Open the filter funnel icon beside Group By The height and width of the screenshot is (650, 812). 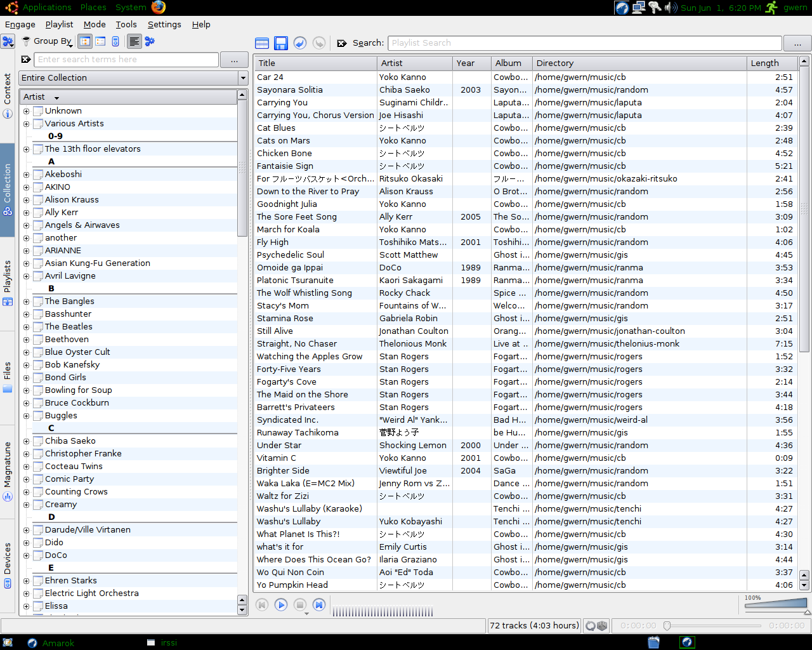click(26, 41)
